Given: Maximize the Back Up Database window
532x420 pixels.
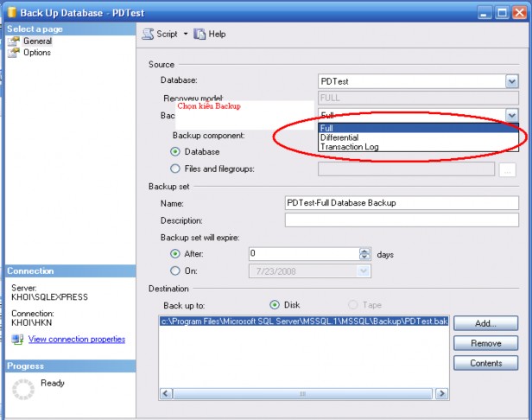Looking at the screenshot, I should coord(502,13).
